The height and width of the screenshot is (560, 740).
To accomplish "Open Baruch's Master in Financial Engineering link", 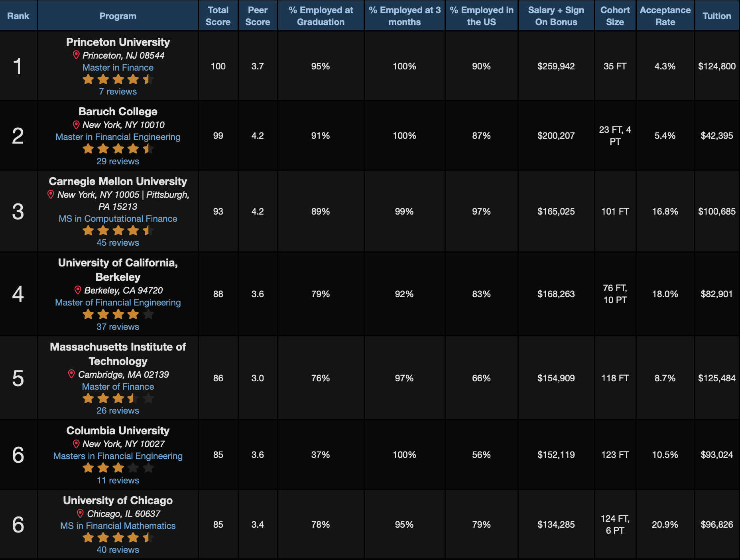I will pos(118,137).
